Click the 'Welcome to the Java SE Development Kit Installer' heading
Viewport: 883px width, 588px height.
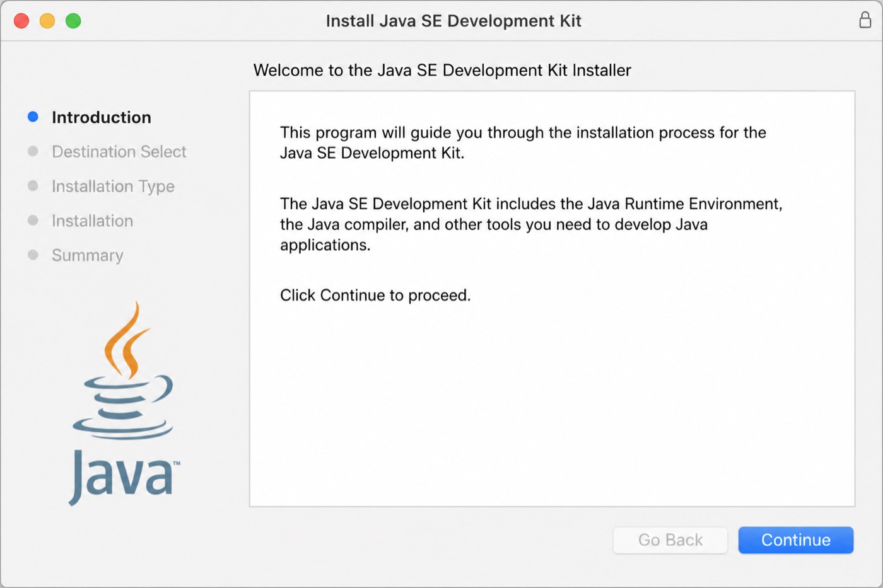[x=442, y=70]
